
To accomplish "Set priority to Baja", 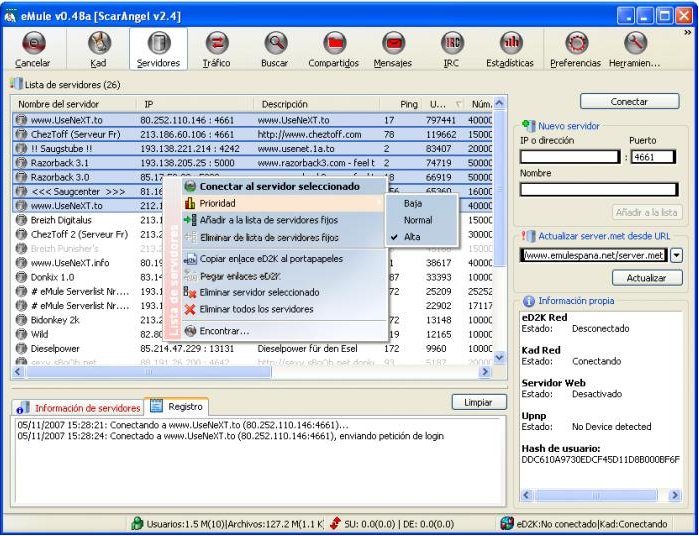I will tap(422, 203).
